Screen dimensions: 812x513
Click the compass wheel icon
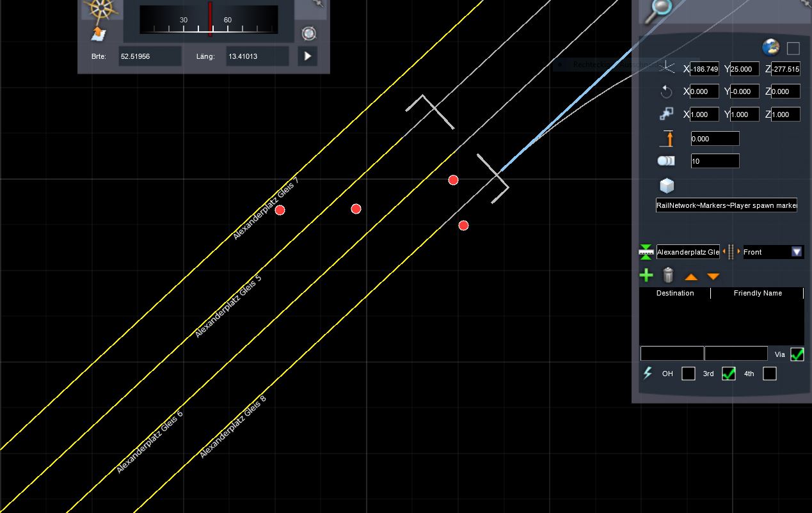coord(102,10)
